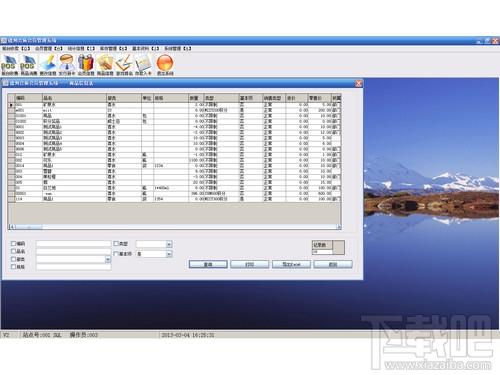Click the 查询 query button
The image size is (500, 375).
208,264
